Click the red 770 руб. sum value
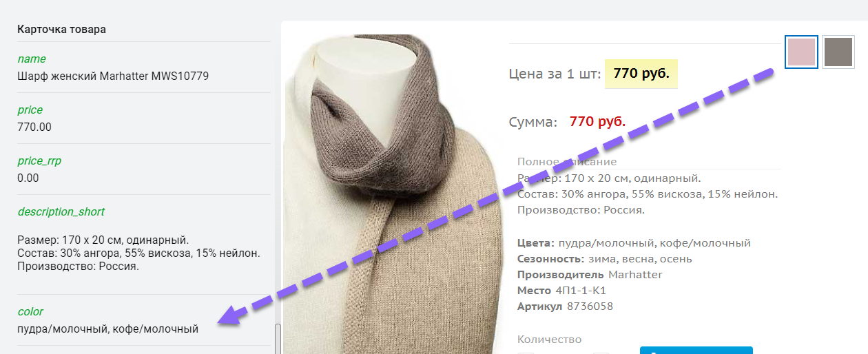The image size is (868, 354). 598,122
